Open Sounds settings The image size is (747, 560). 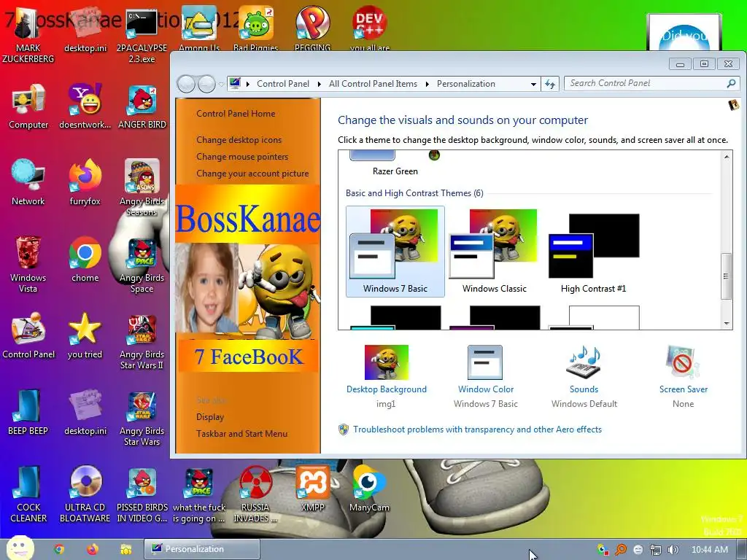(x=584, y=376)
